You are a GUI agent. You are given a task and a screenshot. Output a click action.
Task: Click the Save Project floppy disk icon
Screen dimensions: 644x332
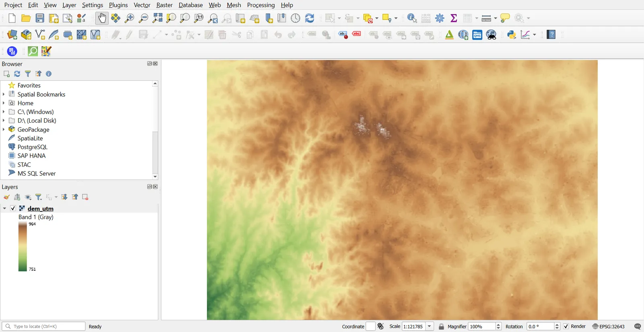40,18
